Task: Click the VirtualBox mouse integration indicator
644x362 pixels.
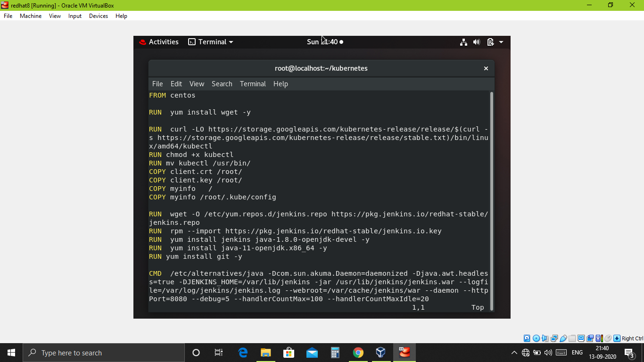Action: (608, 338)
